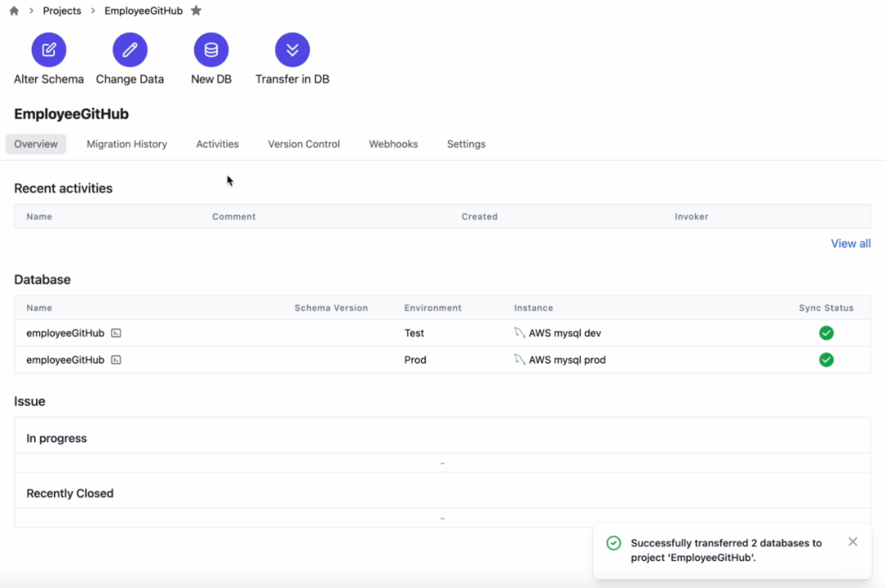Open the Activities tab
This screenshot has height=588, width=886.
(217, 144)
